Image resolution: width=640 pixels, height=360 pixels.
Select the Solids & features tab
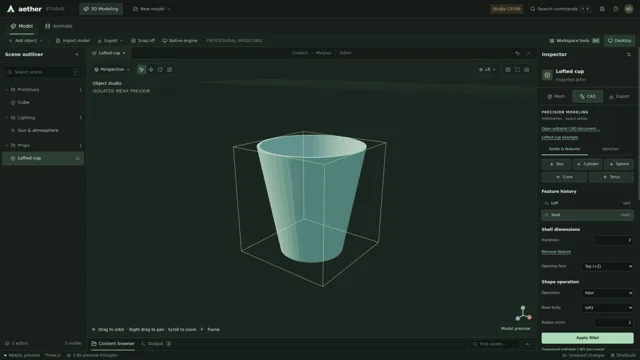tap(564, 149)
